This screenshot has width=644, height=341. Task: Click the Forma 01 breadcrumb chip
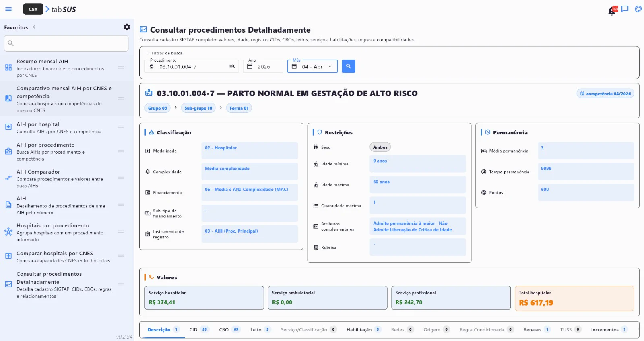(239, 108)
